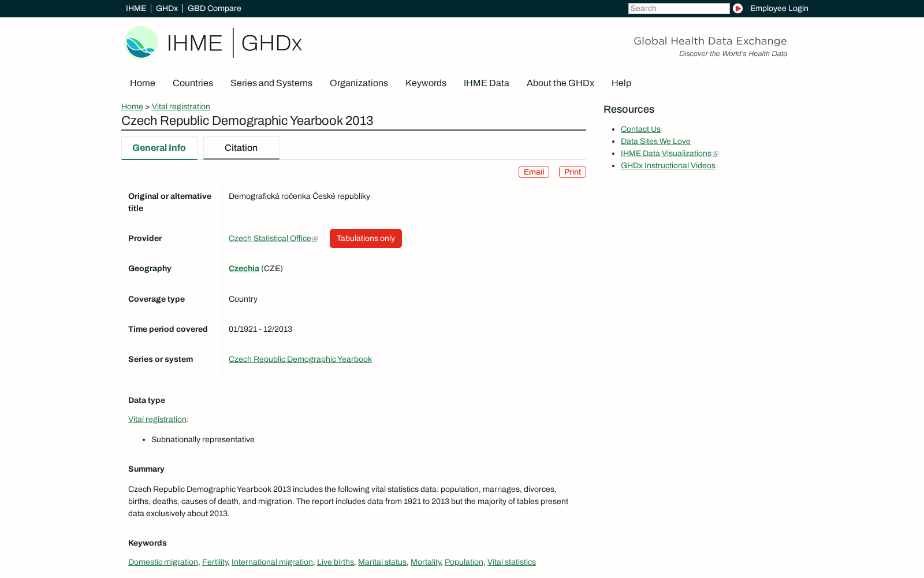Image resolution: width=924 pixels, height=578 pixels.
Task: Open Domestic migration keyword
Action: click(163, 562)
